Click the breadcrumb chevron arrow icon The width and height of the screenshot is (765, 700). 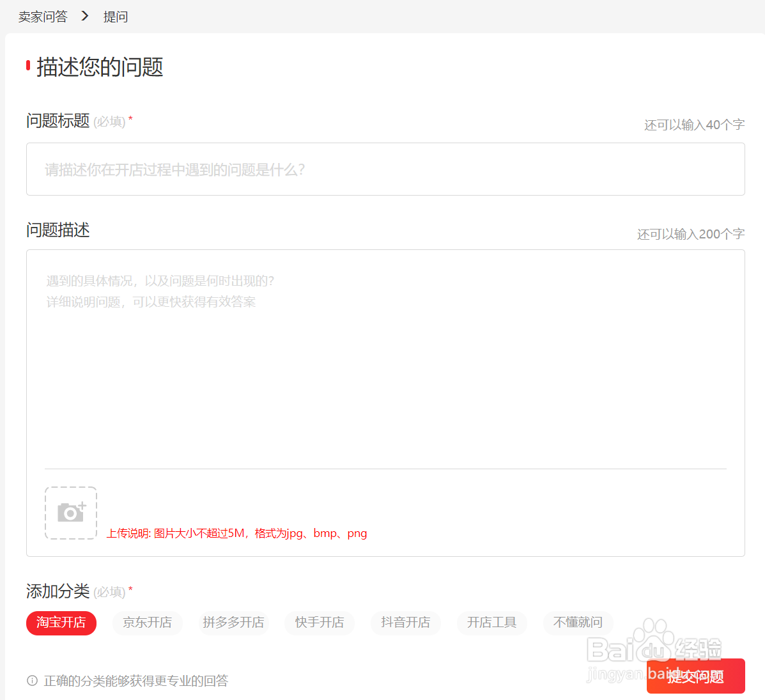click(85, 16)
